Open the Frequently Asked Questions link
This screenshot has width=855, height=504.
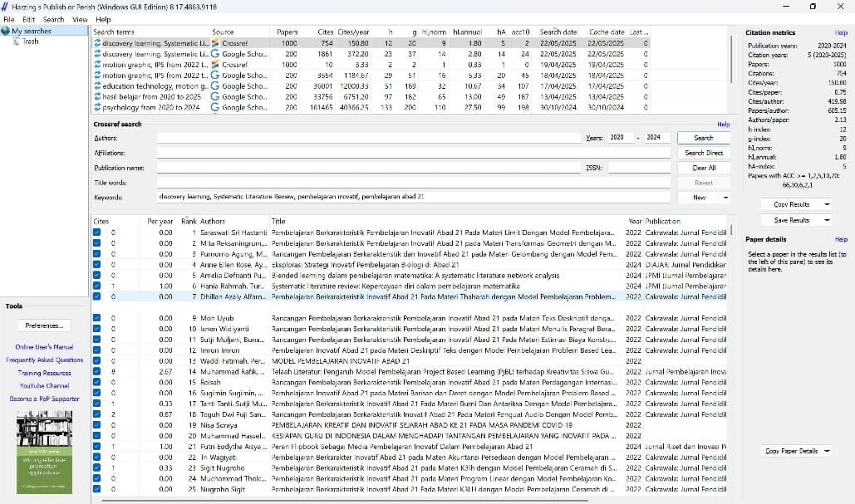[x=44, y=360]
